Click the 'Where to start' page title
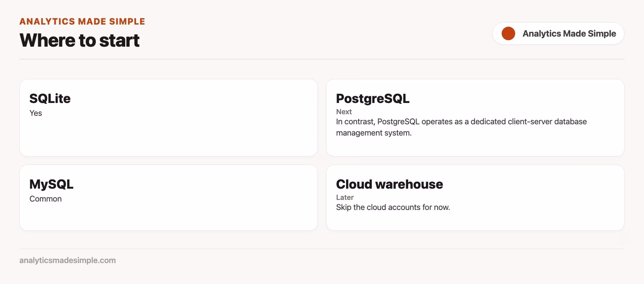This screenshot has height=284, width=644. pos(79,40)
